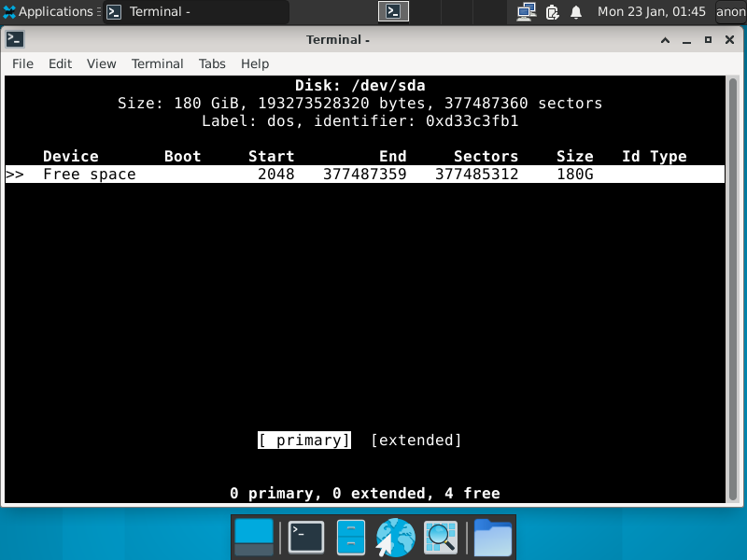Image resolution: width=747 pixels, height=560 pixels.
Task: Click the Terminal taskbar window button
Action: click(196, 11)
